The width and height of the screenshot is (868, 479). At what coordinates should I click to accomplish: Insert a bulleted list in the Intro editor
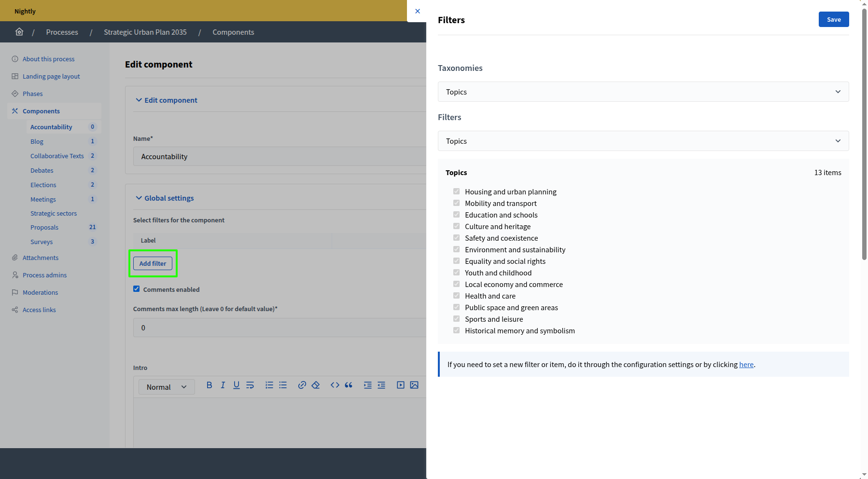pos(283,385)
